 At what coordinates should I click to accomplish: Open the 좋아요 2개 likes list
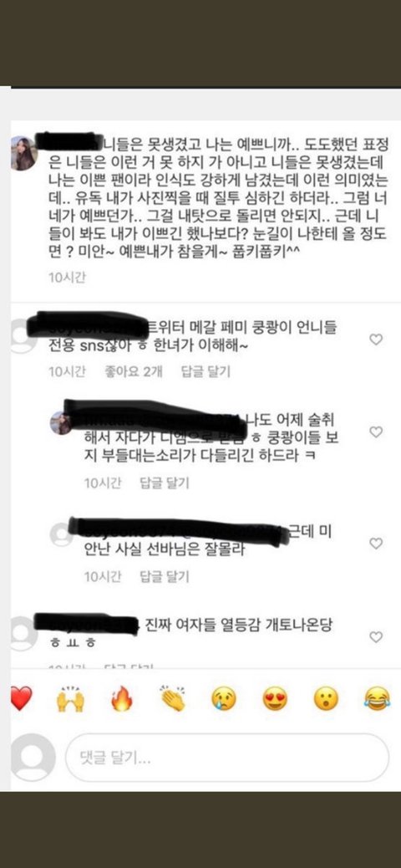coord(134,372)
